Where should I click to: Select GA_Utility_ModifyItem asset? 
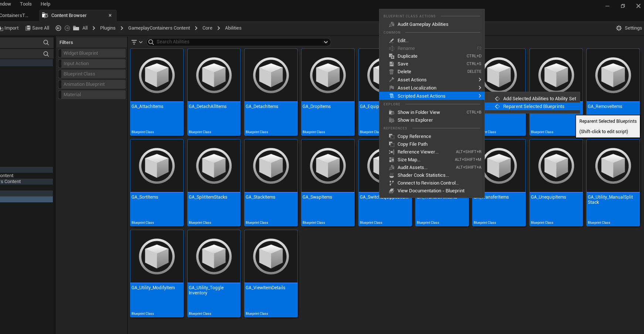(157, 274)
